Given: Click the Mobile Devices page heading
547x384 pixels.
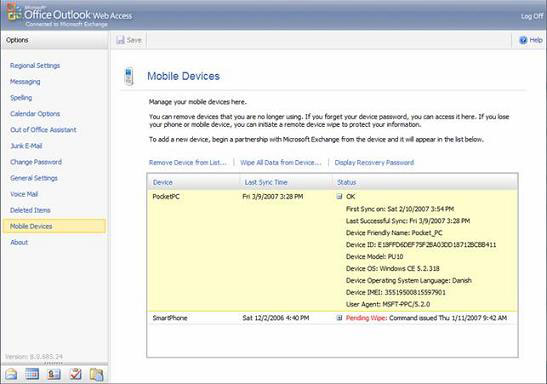Looking at the screenshot, I should pos(183,76).
